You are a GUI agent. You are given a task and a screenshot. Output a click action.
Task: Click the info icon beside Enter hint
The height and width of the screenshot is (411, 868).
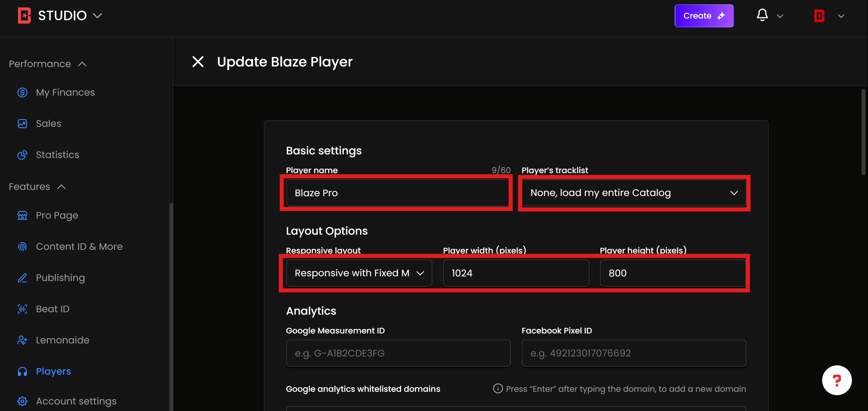pyautogui.click(x=497, y=388)
